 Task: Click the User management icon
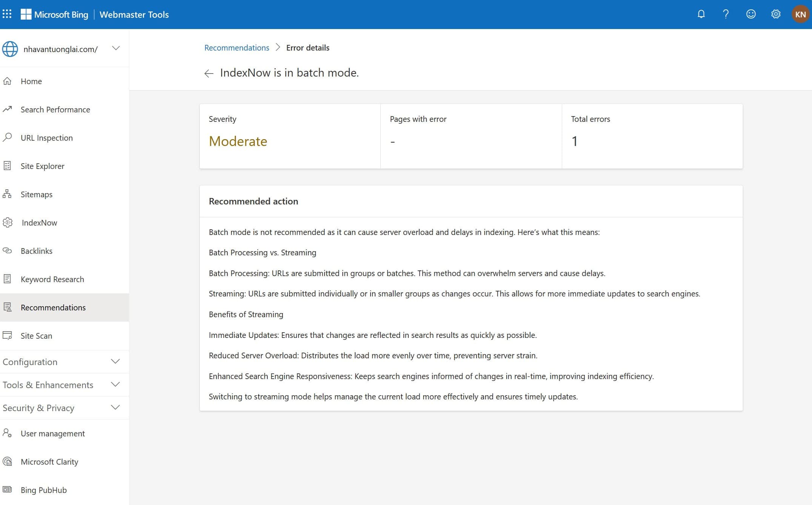7,433
